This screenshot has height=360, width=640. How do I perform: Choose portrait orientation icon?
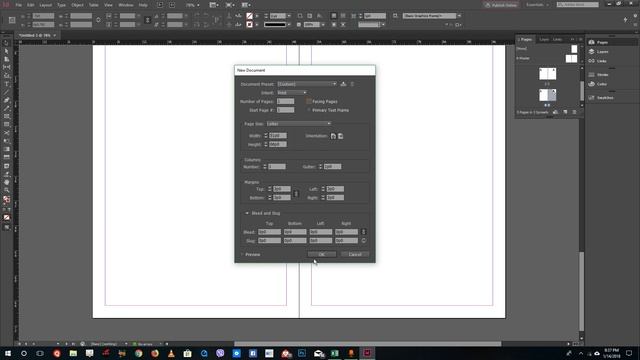[333, 136]
